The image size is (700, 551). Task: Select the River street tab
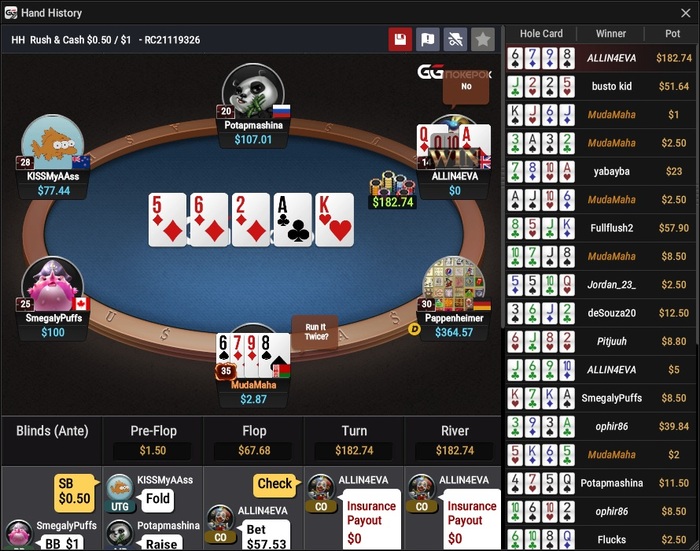click(454, 441)
